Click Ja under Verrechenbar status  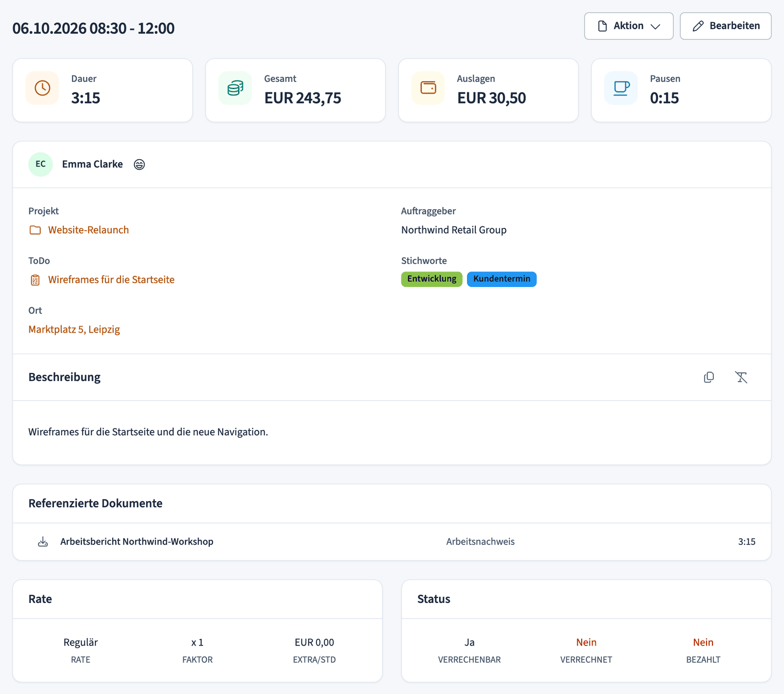[x=469, y=643]
